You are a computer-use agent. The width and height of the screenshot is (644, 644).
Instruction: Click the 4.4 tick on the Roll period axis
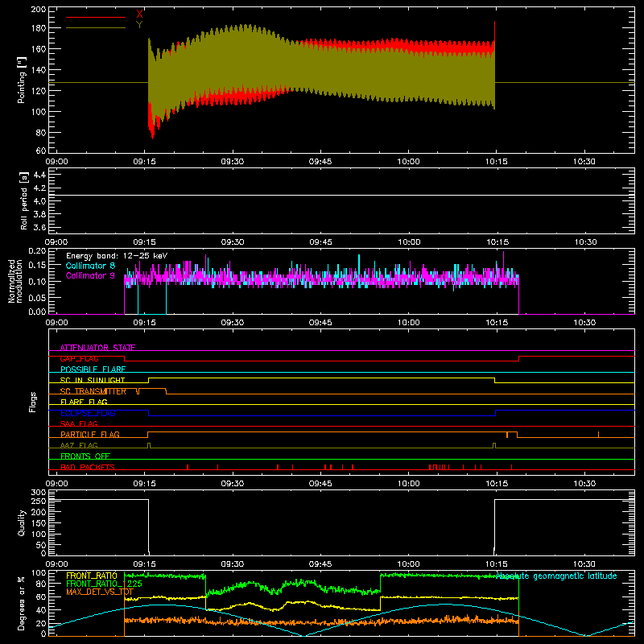click(39, 175)
